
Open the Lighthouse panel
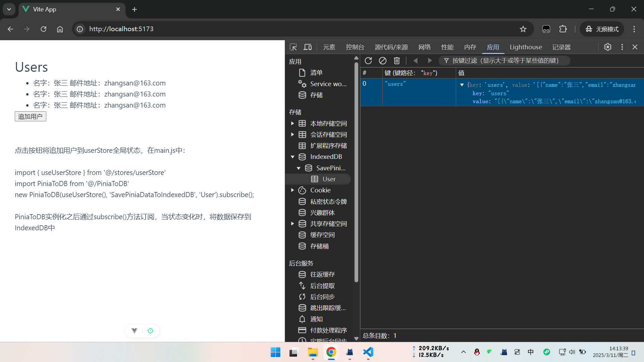pyautogui.click(x=526, y=47)
